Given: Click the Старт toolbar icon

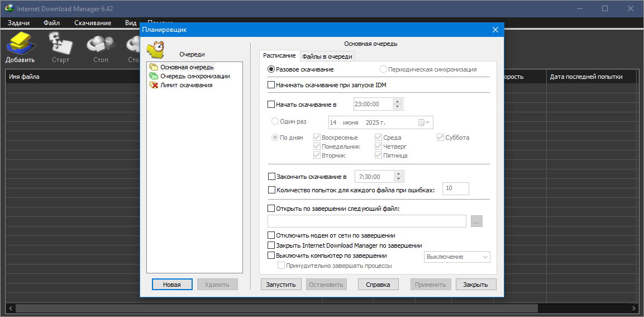Looking at the screenshot, I should (60, 48).
